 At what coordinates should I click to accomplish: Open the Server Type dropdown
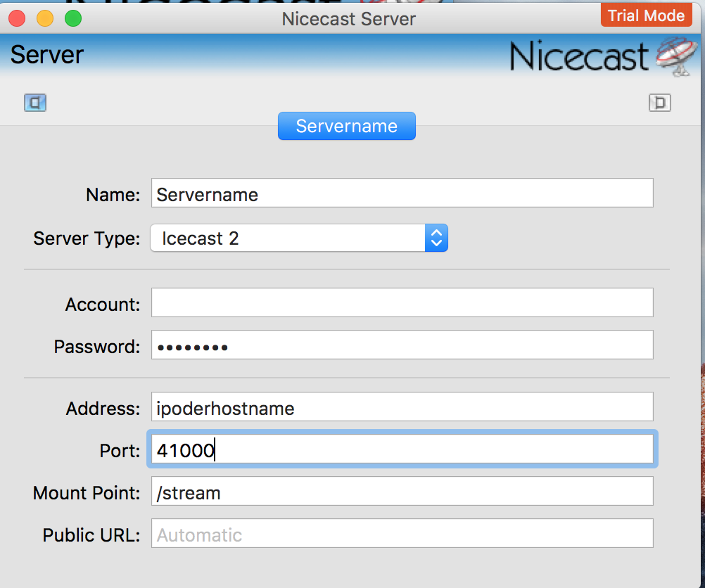(299, 238)
